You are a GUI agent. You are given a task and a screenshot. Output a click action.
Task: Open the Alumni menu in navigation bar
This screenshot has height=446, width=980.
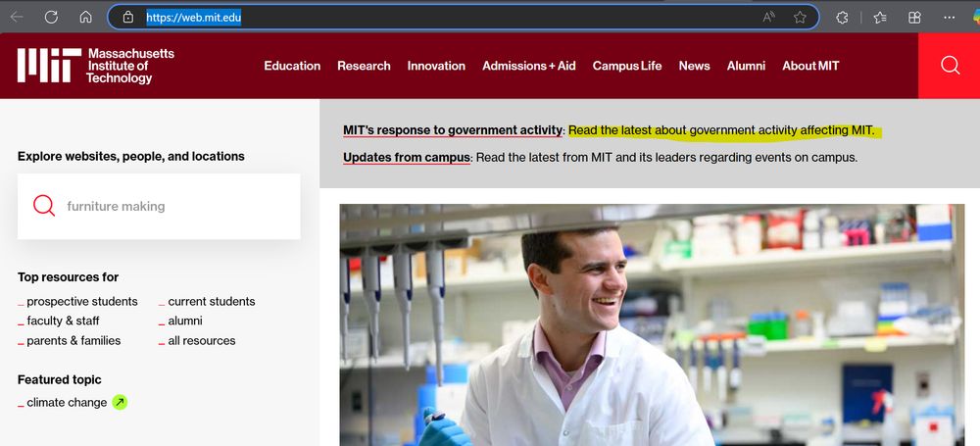point(746,66)
